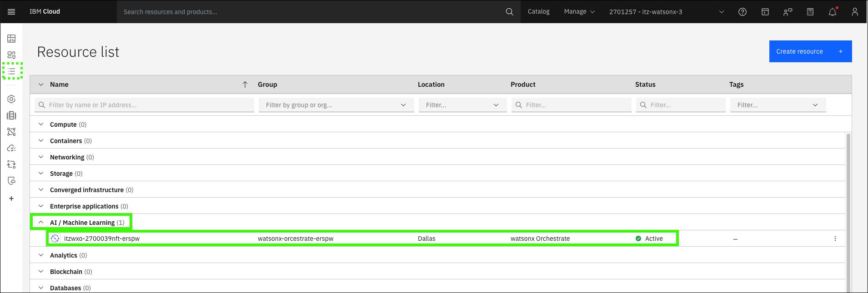868x293 pixels.
Task: Click the user profile avatar icon
Action: tap(855, 12)
